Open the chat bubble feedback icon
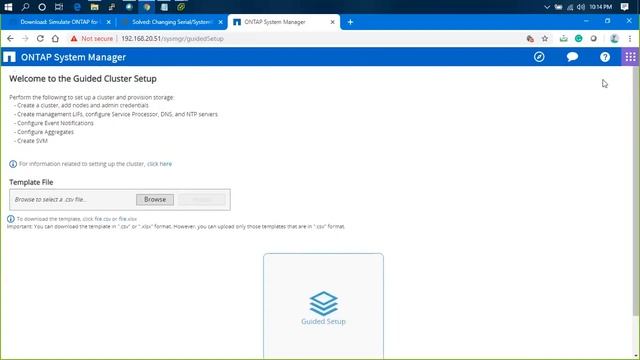The image size is (640, 360). tap(572, 57)
